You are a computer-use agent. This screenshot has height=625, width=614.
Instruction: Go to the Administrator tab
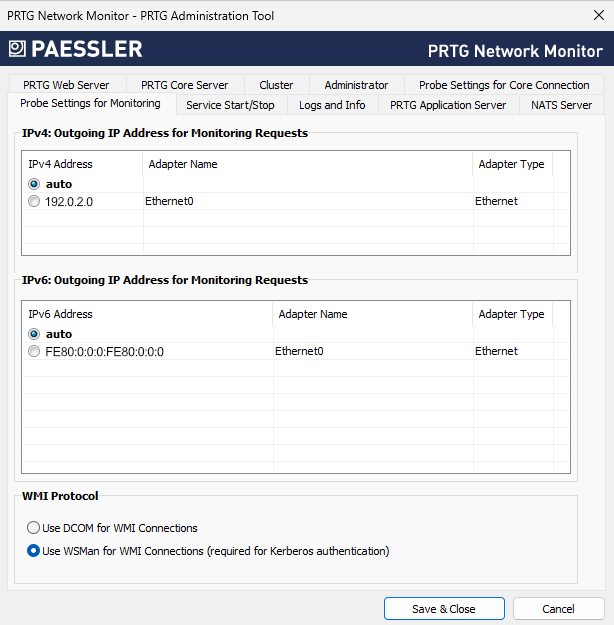click(x=356, y=85)
